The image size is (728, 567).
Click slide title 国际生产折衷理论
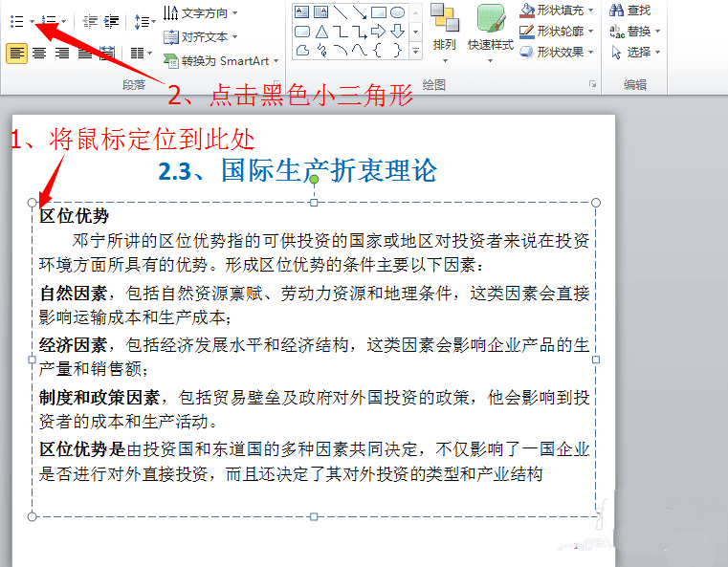pyautogui.click(x=329, y=171)
